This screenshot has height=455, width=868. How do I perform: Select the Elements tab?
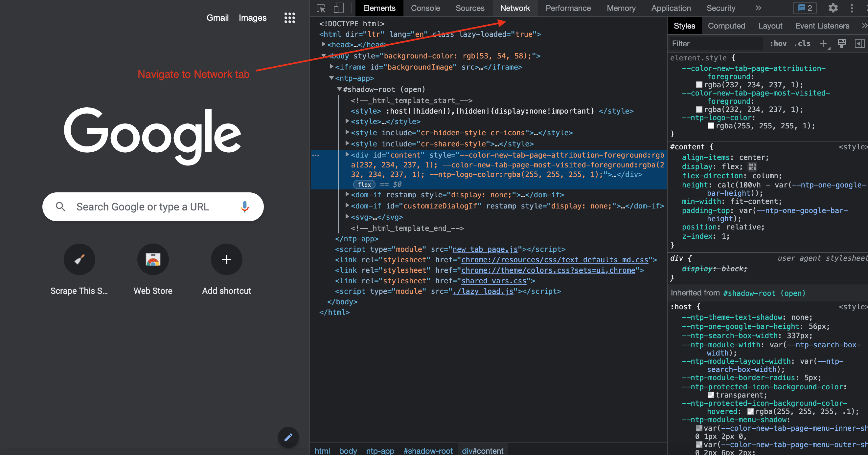pos(379,8)
